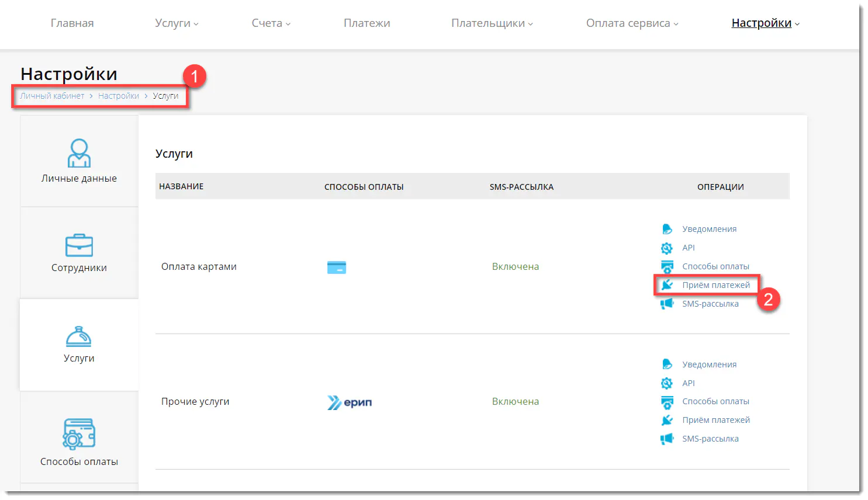Open Приём платежей link for Оплата картами

click(x=715, y=285)
